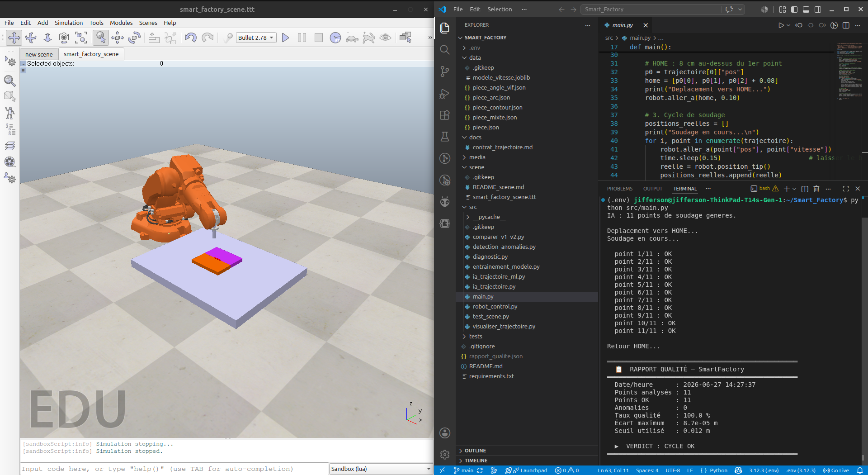Toggle real-time simulation mode clock icon
Image resolution: width=868 pixels, height=475 pixels.
click(335, 38)
